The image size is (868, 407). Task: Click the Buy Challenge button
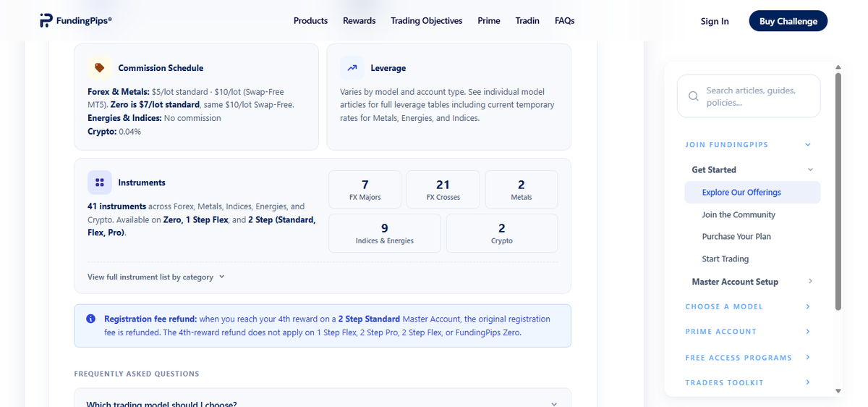[788, 21]
